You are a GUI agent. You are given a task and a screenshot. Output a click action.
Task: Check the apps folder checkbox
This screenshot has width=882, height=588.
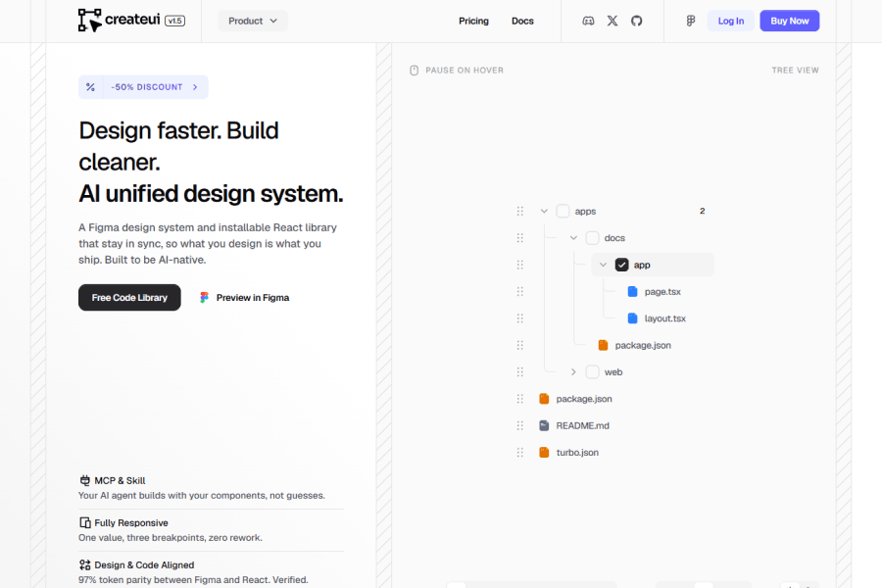(563, 211)
